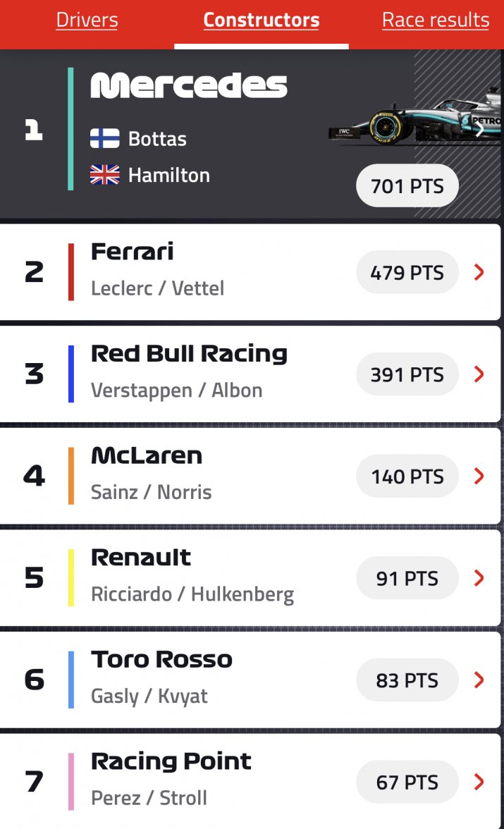The width and height of the screenshot is (504, 829).
Task: Click the UK flag next to Hamilton
Action: pos(104,175)
